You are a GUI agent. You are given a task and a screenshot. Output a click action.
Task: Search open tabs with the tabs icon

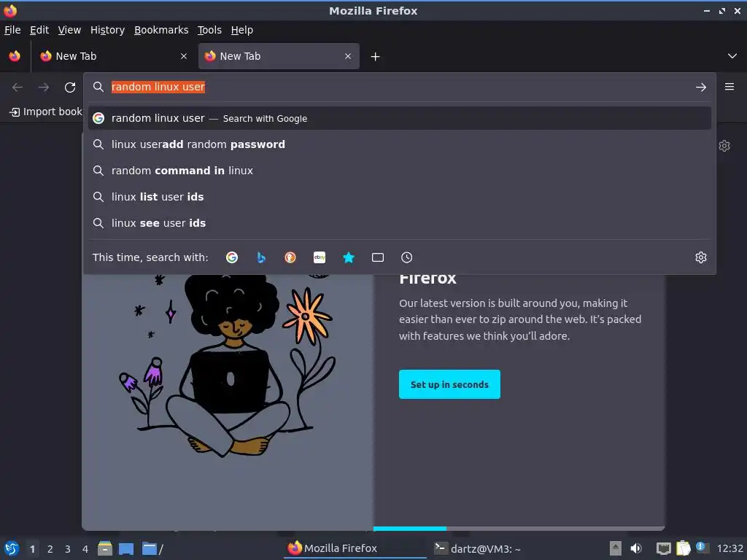point(378,257)
